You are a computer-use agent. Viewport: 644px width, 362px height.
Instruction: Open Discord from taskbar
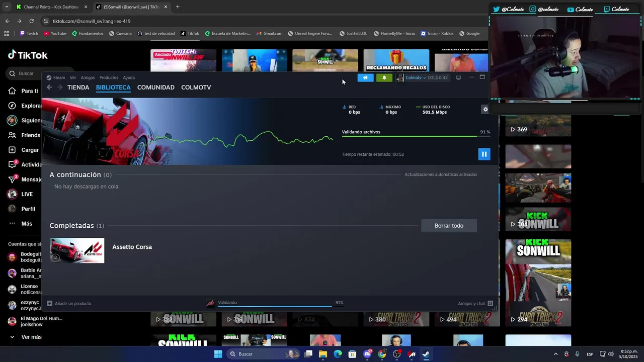coord(367,354)
